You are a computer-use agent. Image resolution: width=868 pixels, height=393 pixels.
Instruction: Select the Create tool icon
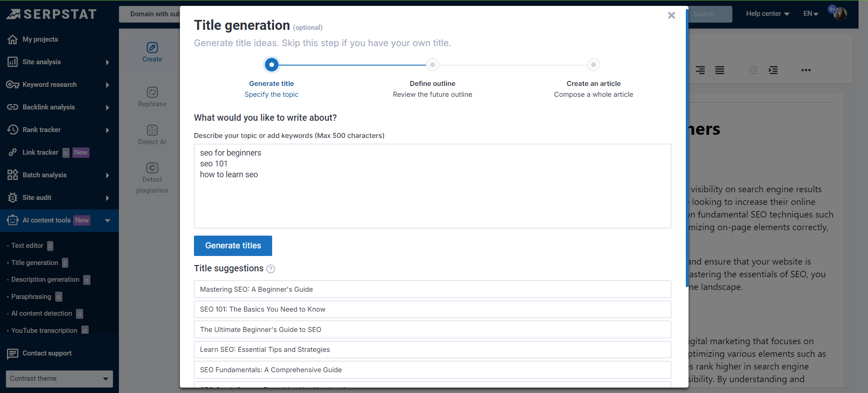pyautogui.click(x=152, y=47)
